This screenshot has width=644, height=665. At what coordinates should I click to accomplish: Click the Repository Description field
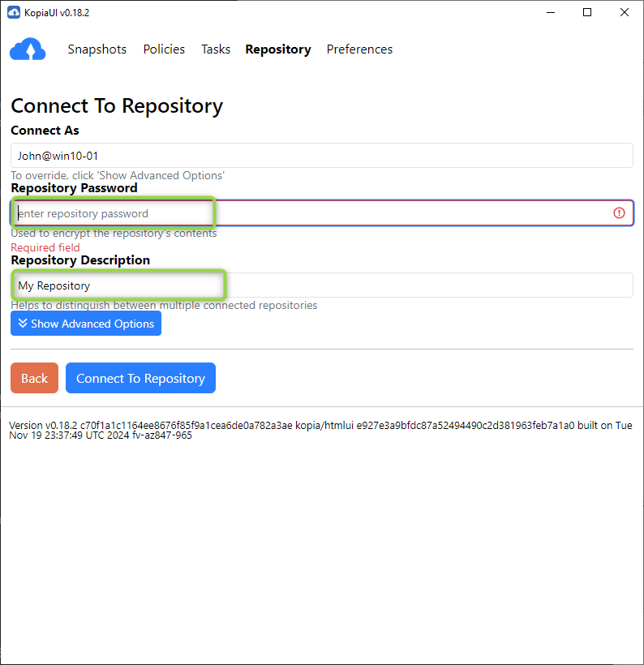(322, 285)
